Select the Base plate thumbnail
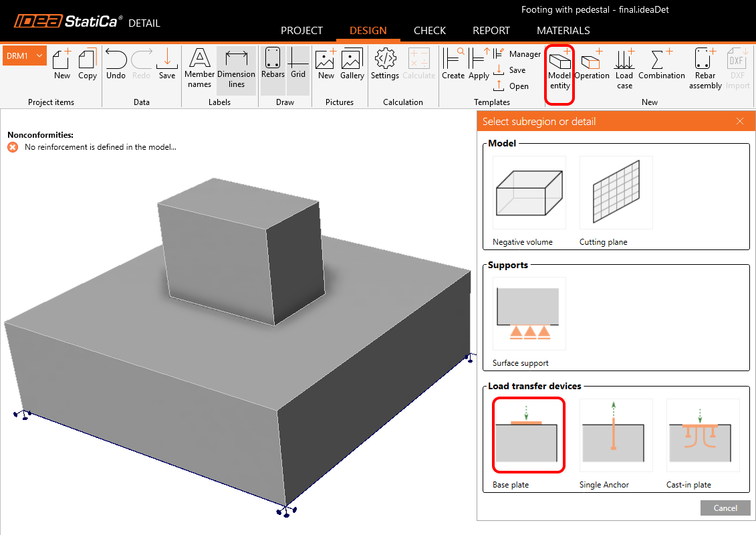The height and width of the screenshot is (535, 756). pos(529,435)
